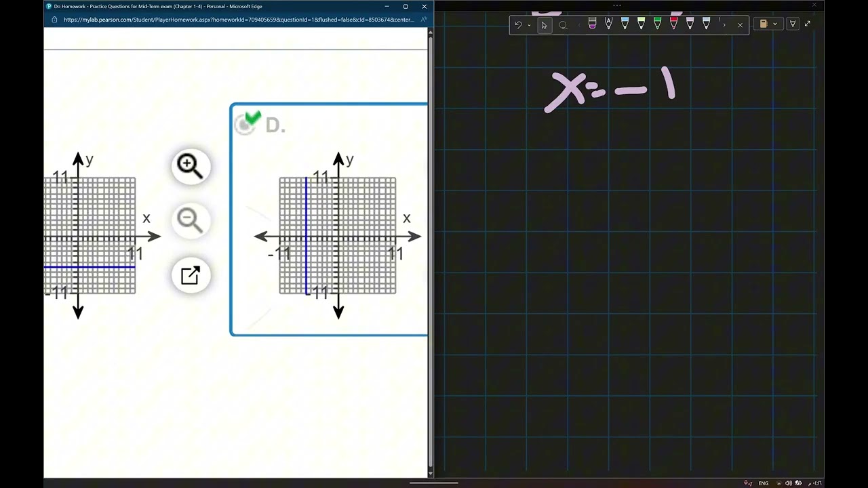Screen dimensions: 868x488
Task: Open the battery tray icon
Action: tap(798, 483)
